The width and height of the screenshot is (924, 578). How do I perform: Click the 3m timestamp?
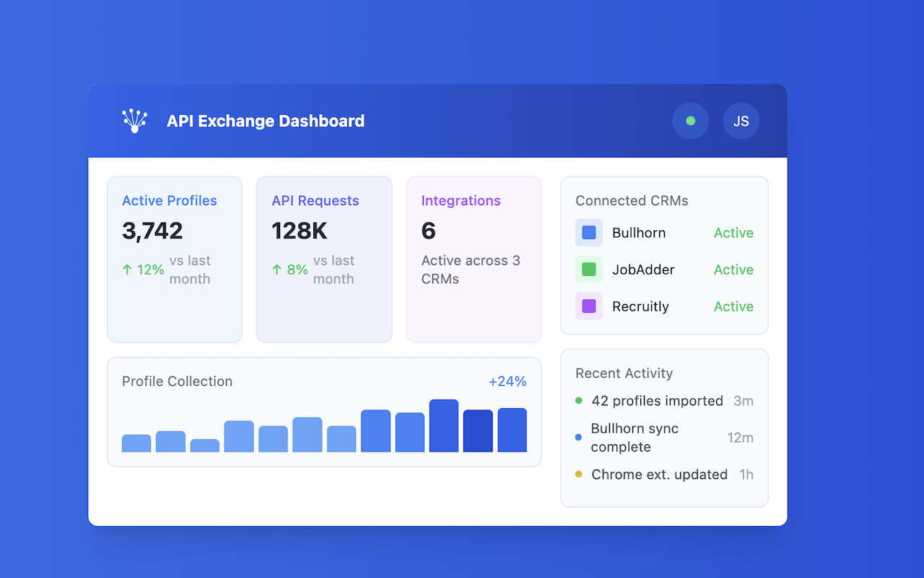click(x=744, y=401)
